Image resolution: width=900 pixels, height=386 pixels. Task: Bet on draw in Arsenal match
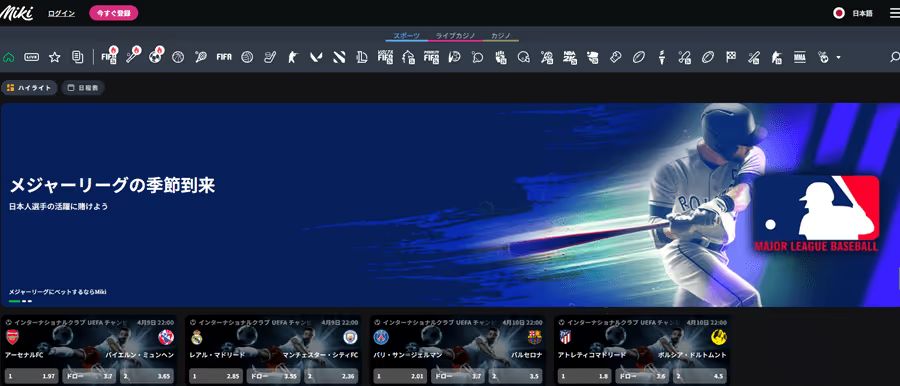coord(89,377)
